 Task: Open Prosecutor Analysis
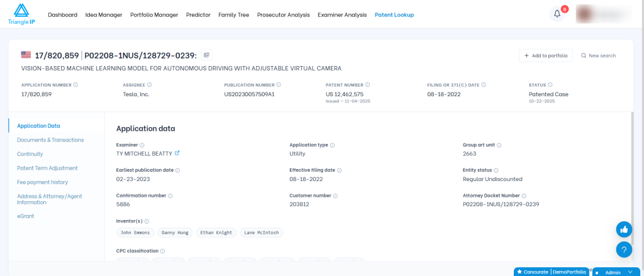coord(284,15)
